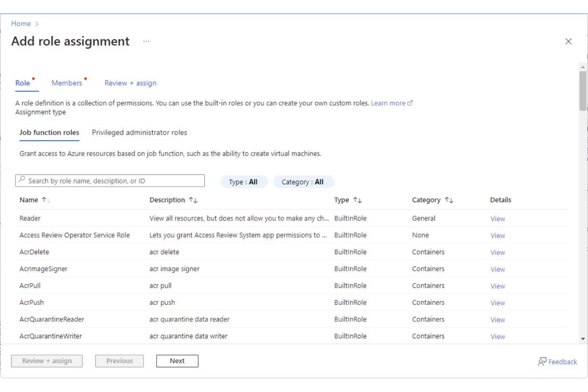Open the Privileged administrator roles tab
The image size is (588, 392).
(x=139, y=132)
